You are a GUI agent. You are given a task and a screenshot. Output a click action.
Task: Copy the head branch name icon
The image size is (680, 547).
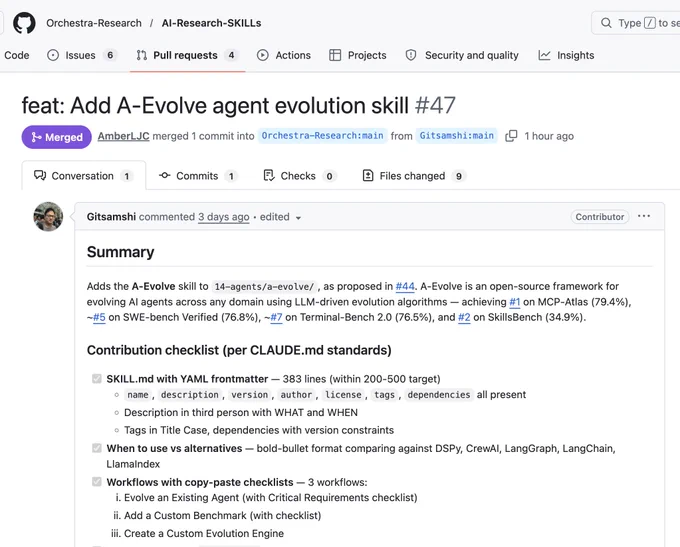coord(511,136)
